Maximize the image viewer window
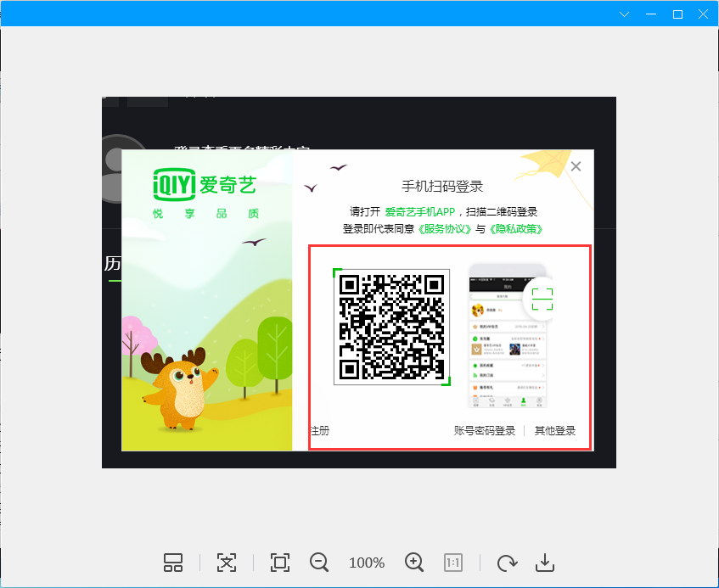 coord(677,14)
